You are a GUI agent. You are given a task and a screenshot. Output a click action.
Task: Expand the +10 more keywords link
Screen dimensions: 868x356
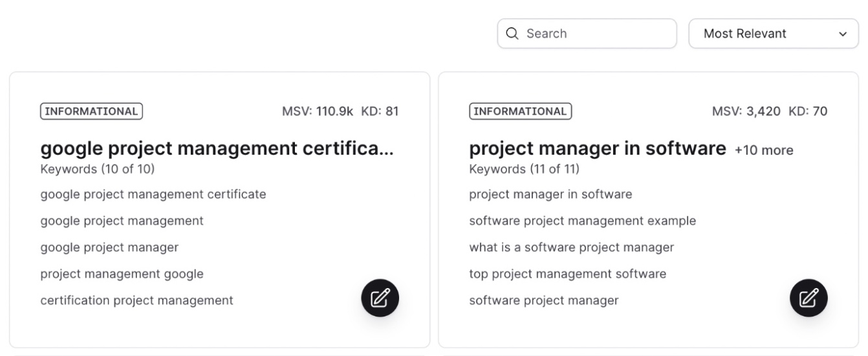[764, 150]
